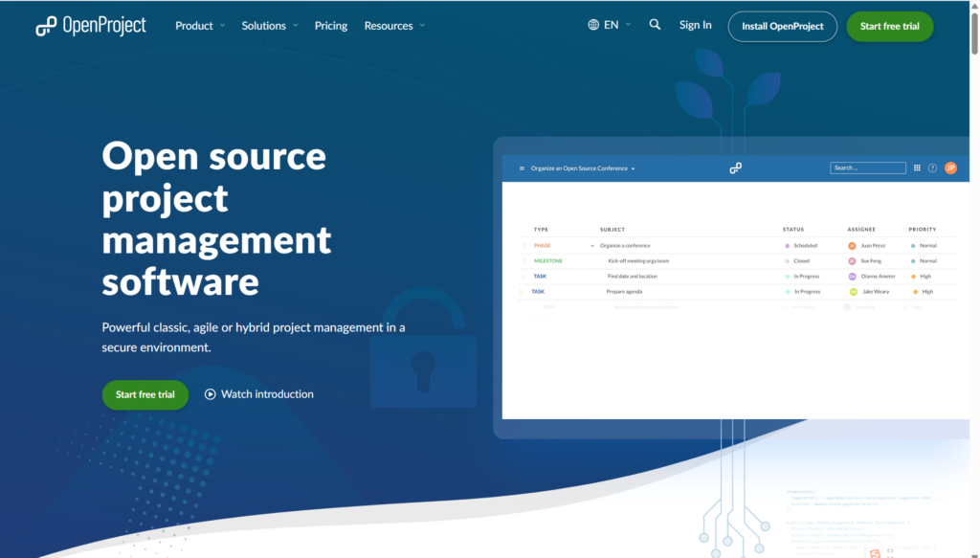980x558 pixels.
Task: Click the OpenProject logo in header
Action: pyautogui.click(x=91, y=26)
